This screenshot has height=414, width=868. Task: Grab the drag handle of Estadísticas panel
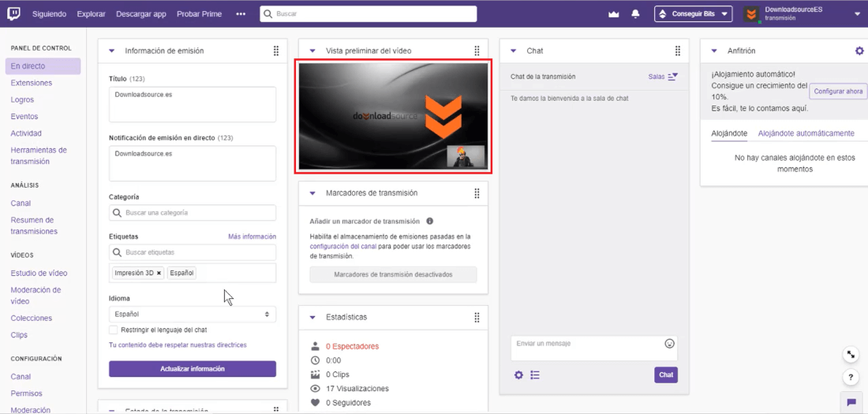click(x=477, y=317)
